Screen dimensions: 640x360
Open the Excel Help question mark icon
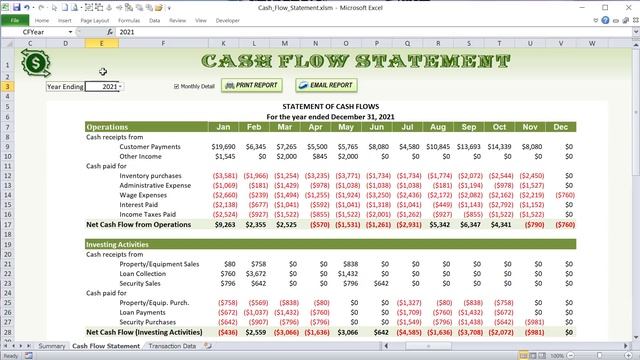(605, 20)
